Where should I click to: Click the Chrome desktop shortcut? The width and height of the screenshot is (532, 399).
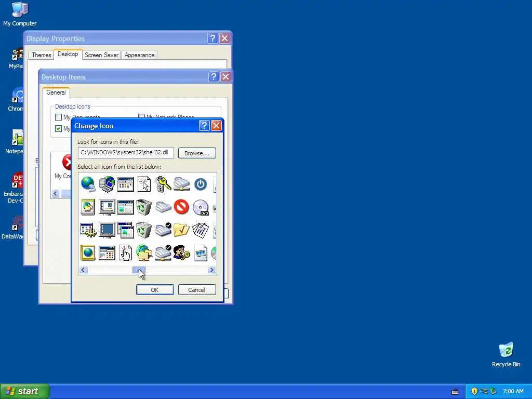pyautogui.click(x=16, y=100)
